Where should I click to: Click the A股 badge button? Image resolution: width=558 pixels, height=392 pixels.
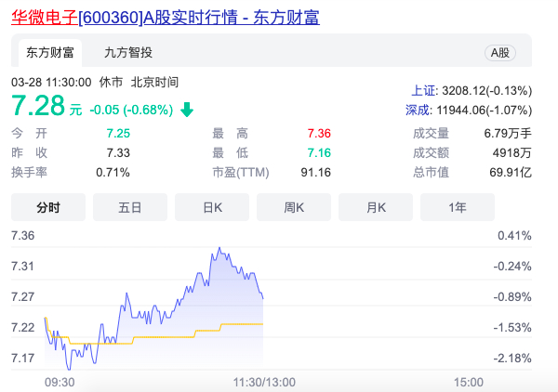coord(500,53)
